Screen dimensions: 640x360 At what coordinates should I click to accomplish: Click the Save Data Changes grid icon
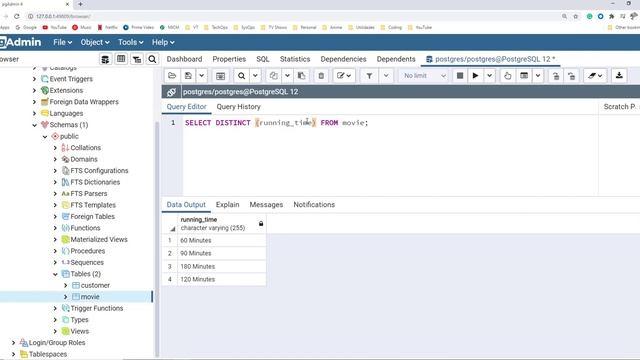pyautogui.click(x=220, y=76)
